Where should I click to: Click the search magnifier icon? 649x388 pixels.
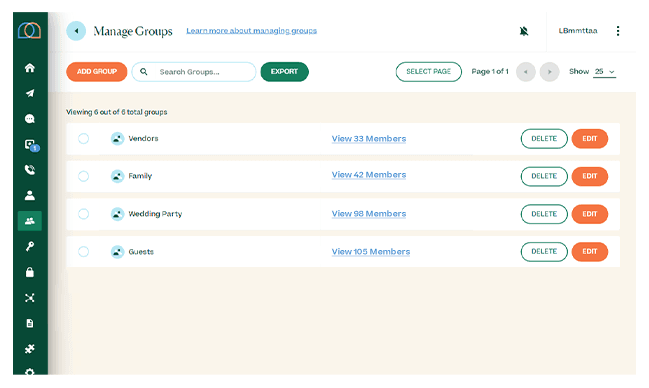pyautogui.click(x=144, y=72)
